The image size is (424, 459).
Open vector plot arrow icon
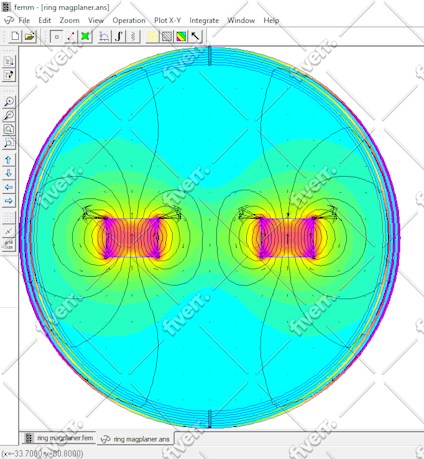[x=196, y=36]
